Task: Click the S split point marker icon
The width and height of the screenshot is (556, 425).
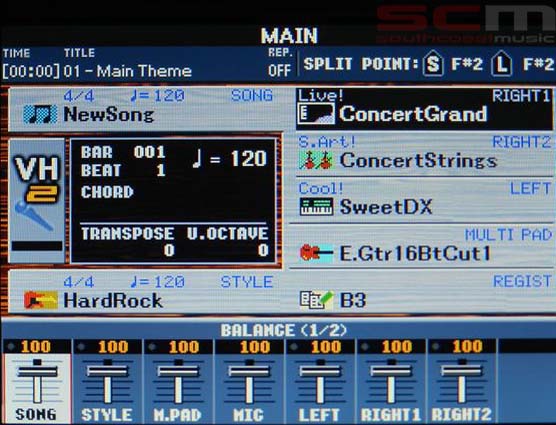Action: 433,64
